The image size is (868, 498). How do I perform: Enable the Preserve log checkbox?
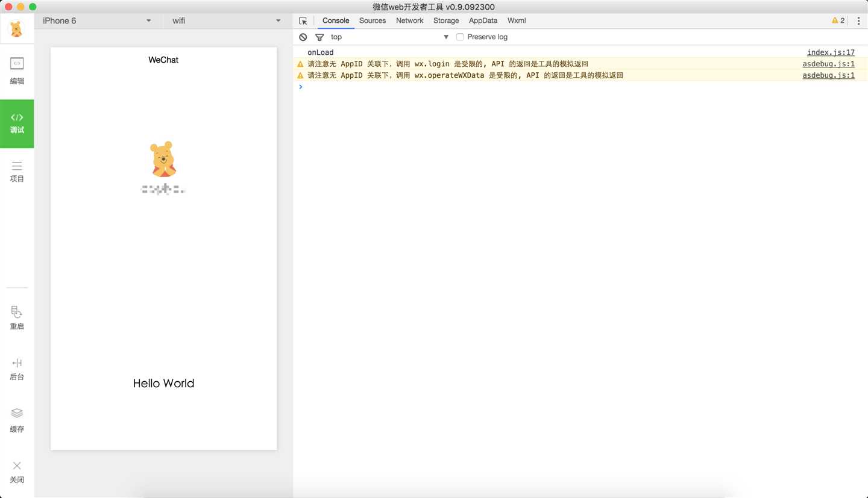pos(460,37)
